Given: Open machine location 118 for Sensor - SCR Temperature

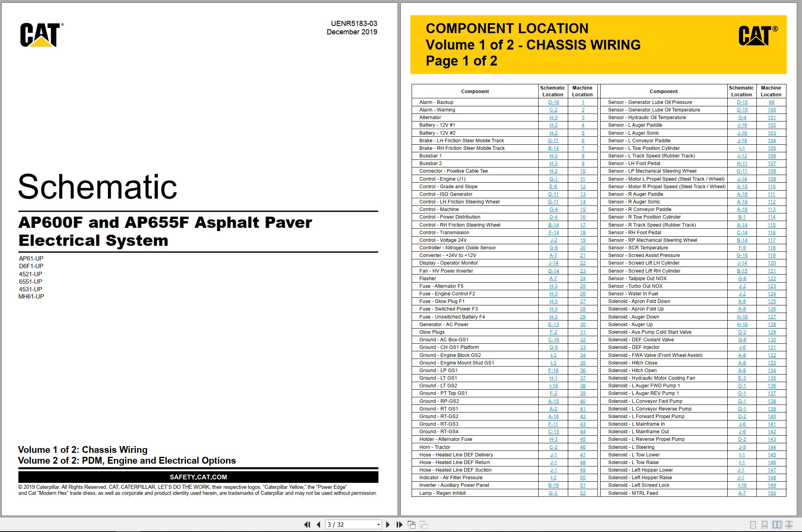Looking at the screenshot, I should click(772, 248).
